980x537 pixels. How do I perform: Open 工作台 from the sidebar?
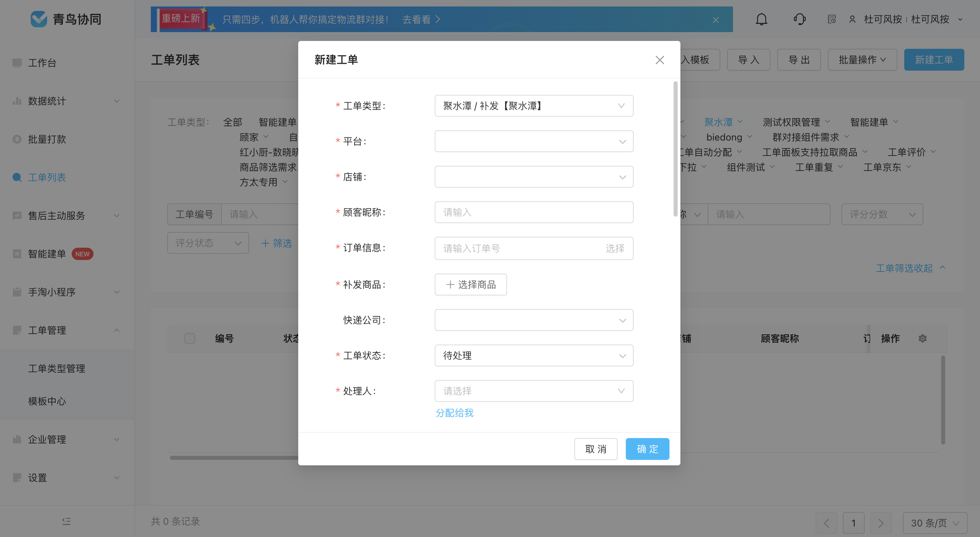click(x=42, y=63)
